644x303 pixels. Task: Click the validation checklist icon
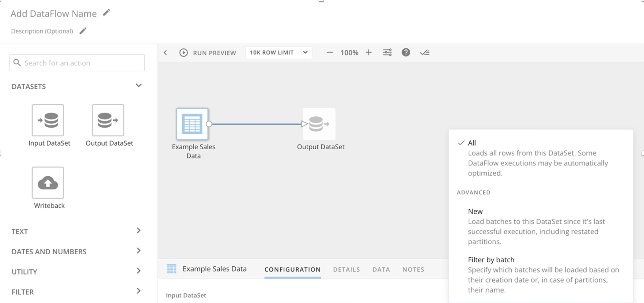click(x=425, y=52)
